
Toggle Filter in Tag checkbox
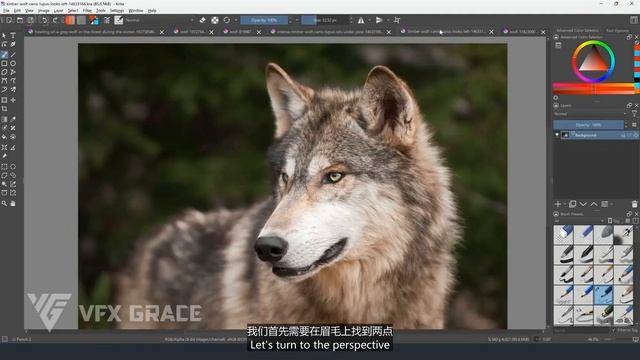pyautogui.click(x=614, y=330)
